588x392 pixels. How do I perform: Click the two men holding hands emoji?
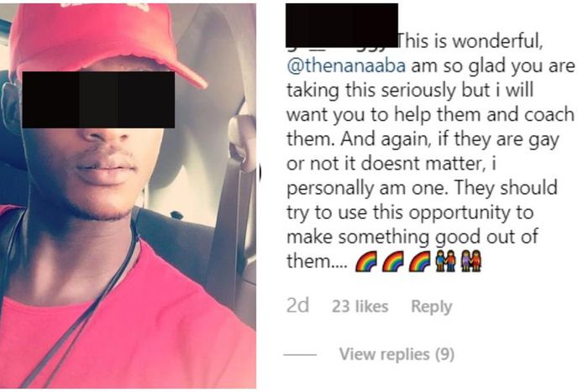[x=445, y=261]
